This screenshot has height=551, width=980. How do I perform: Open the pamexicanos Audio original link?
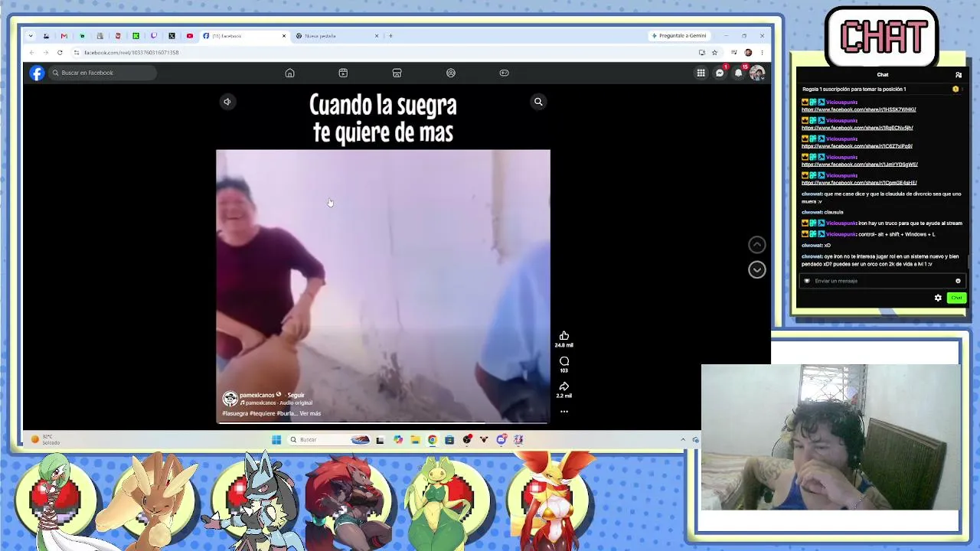click(278, 403)
